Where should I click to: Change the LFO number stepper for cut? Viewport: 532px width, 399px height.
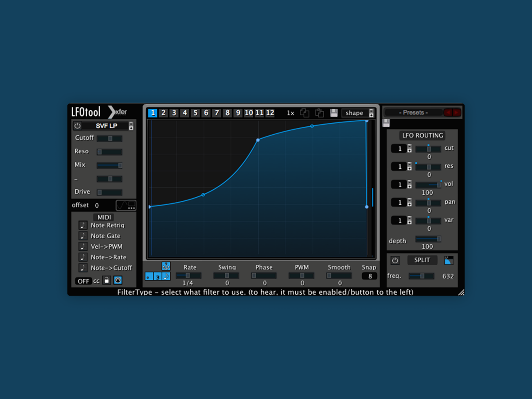coord(409,149)
